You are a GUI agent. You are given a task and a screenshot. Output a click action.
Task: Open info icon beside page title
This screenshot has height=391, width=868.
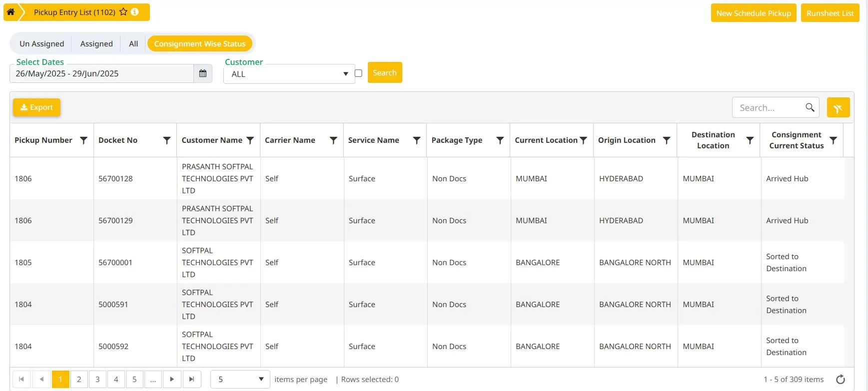click(135, 12)
